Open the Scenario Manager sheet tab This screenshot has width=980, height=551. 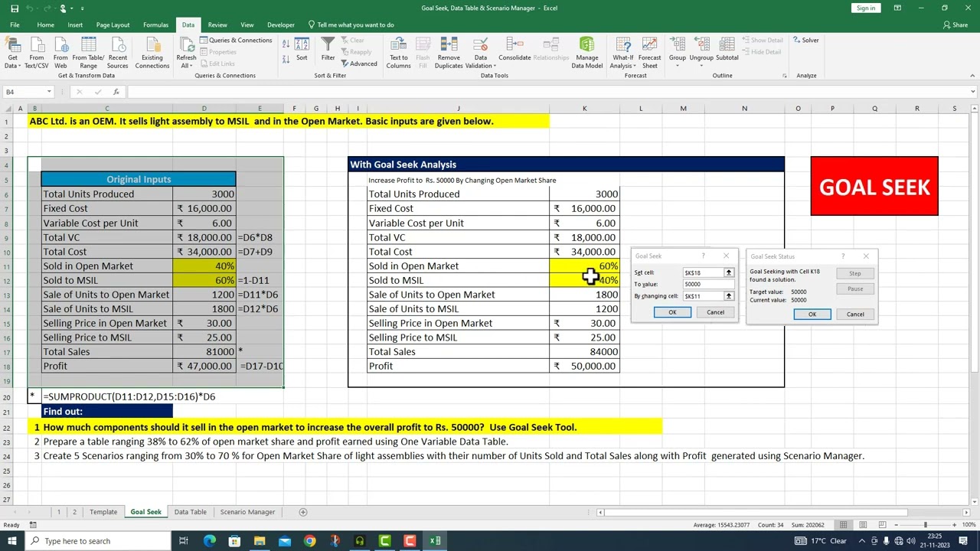[247, 512]
